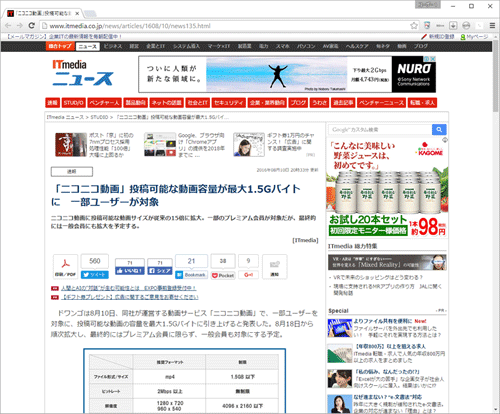Open the STUDIO breadcrumb link
The width and height of the screenshot is (500, 414).
tap(99, 117)
